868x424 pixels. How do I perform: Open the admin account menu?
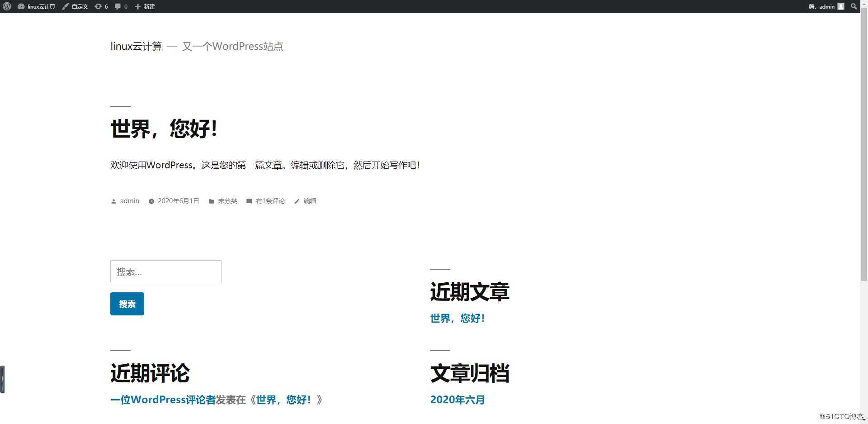point(826,6)
